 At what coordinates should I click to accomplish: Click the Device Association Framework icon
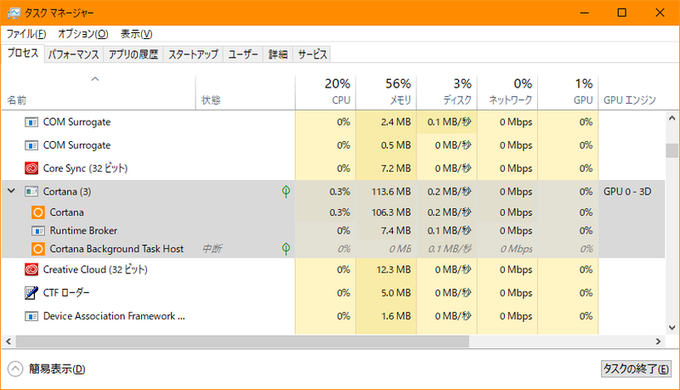click(31, 316)
